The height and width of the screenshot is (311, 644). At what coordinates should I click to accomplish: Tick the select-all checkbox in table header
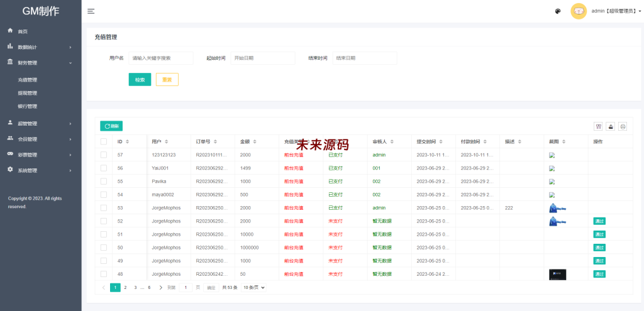click(x=104, y=141)
